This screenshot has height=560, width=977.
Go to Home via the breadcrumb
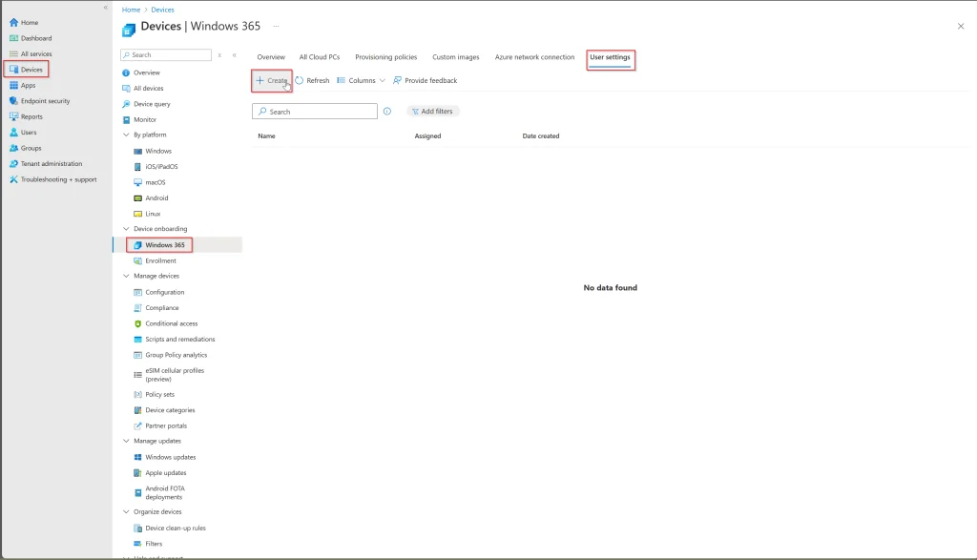[131, 10]
